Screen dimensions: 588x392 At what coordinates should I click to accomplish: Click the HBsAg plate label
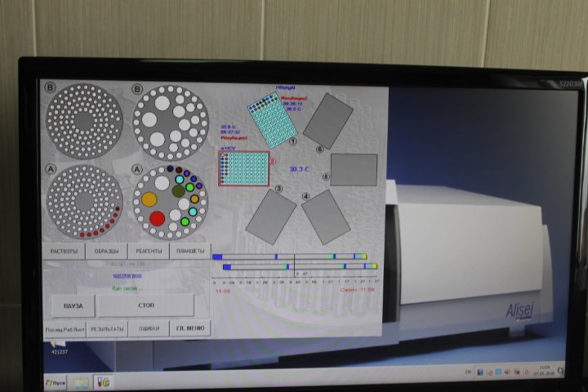pyautogui.click(x=286, y=87)
